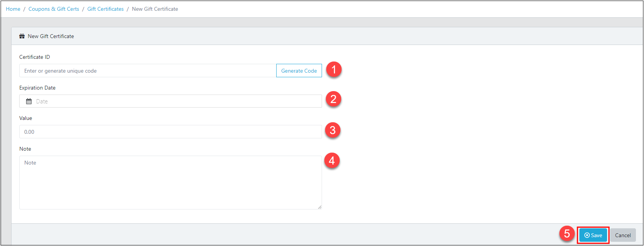
Task: Click the circle icon on the Save button
Action: click(587, 235)
